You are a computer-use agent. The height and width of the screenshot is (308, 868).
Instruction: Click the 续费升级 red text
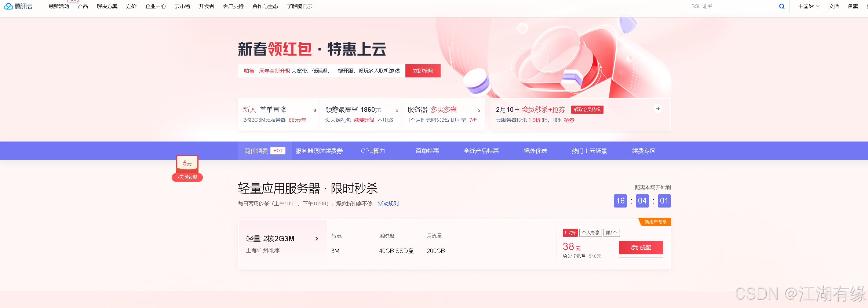pos(364,120)
